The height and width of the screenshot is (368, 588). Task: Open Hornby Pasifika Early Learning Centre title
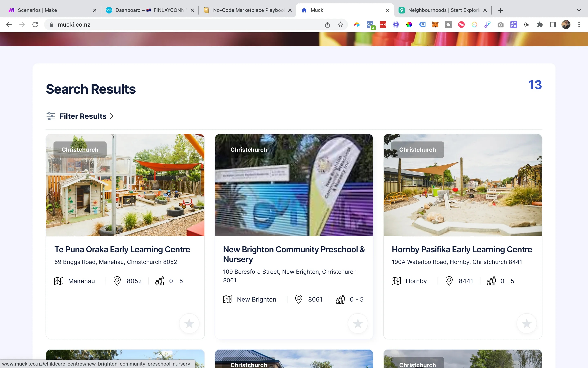pos(462,249)
